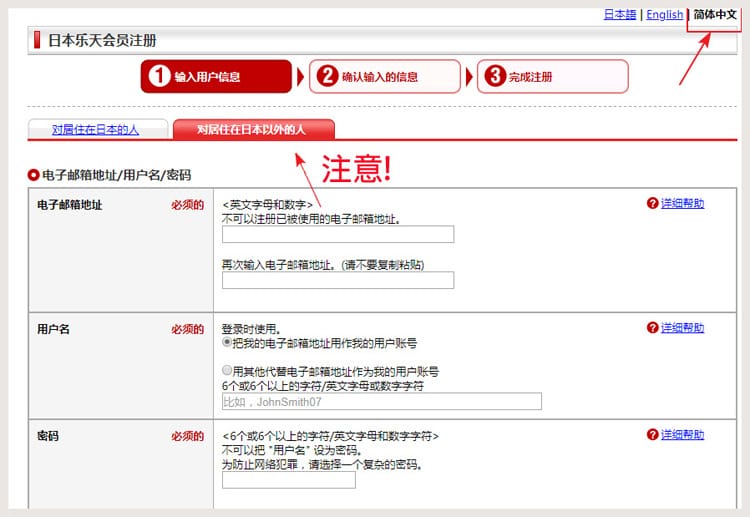Click the 为防止网络犯罪 password advice text
The width and height of the screenshot is (750, 517).
(322, 464)
